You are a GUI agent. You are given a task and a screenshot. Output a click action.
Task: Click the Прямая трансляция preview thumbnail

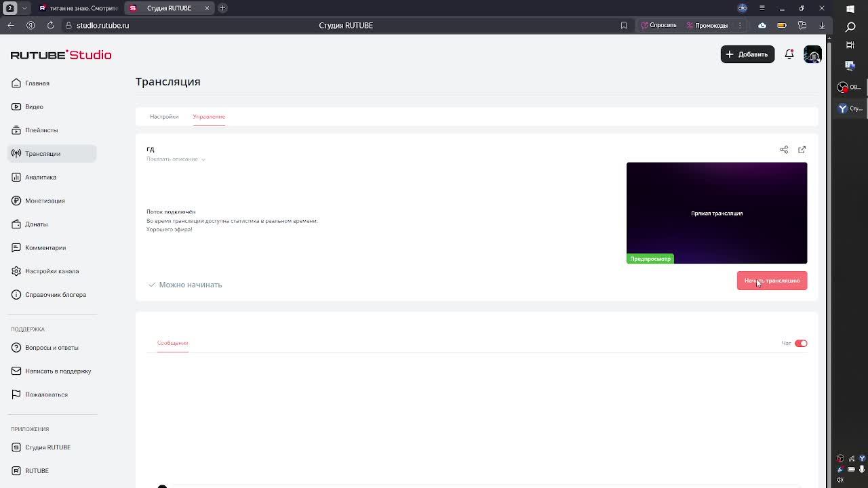(x=717, y=213)
